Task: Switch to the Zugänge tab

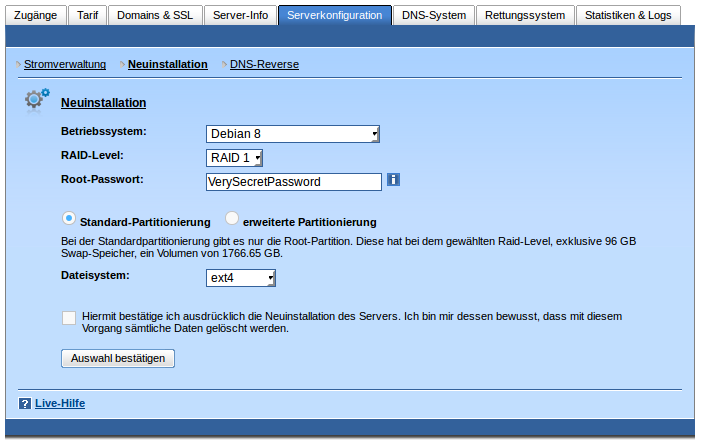Action: 35,15
